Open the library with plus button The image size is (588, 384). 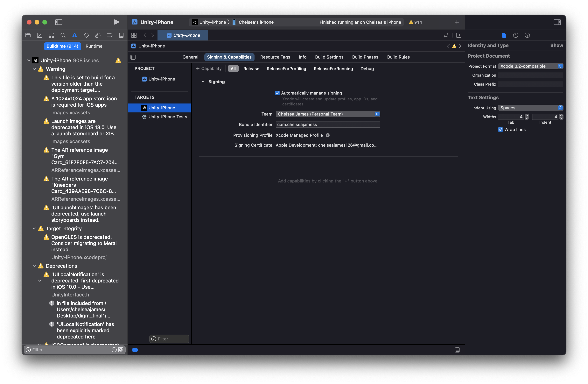(457, 22)
